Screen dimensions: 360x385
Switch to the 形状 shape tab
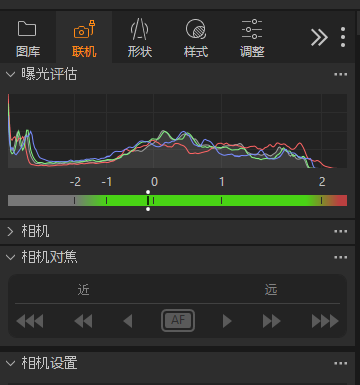tap(140, 38)
